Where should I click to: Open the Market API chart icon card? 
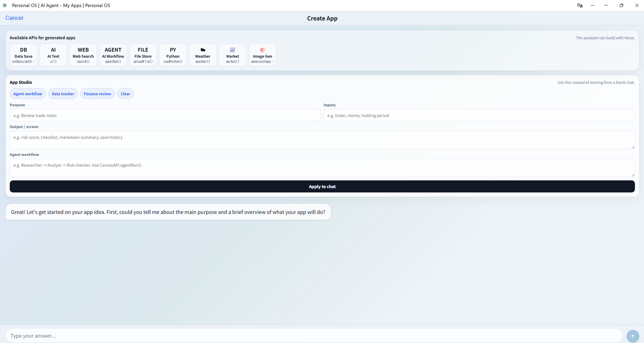[233, 55]
